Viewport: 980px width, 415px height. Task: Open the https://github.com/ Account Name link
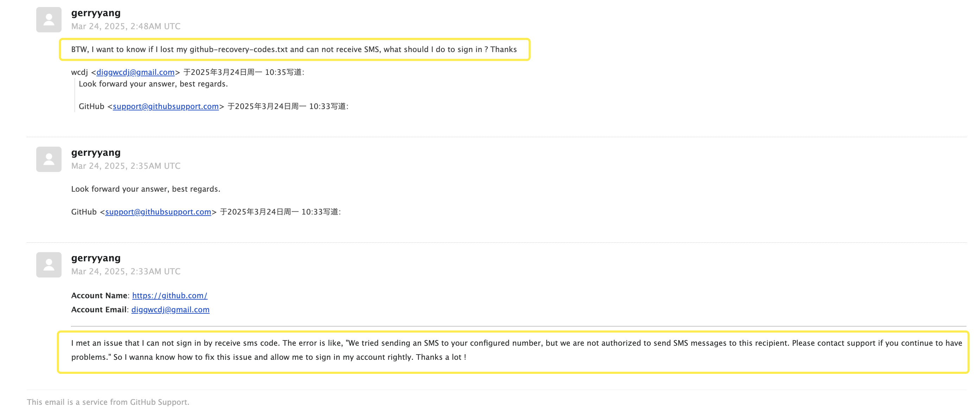(x=170, y=295)
